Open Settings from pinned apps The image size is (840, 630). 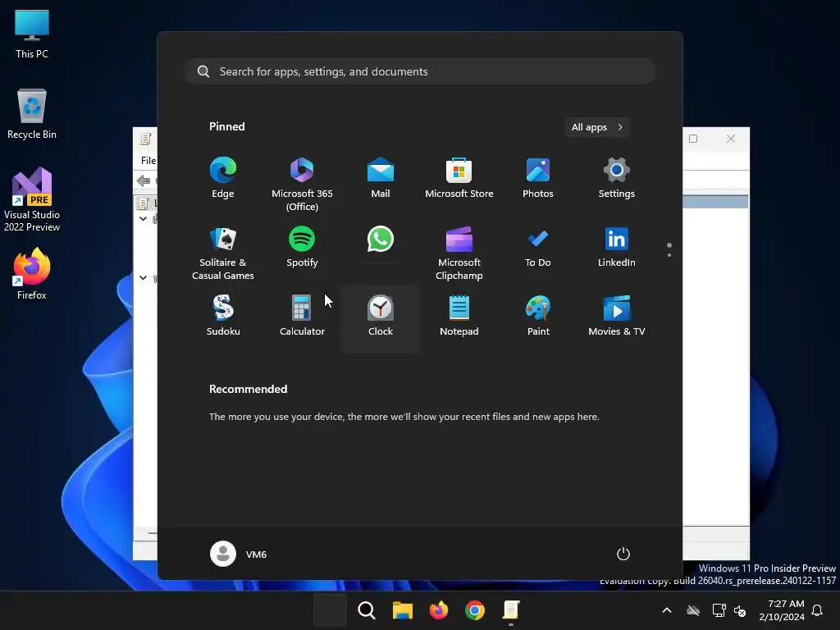[x=617, y=178]
